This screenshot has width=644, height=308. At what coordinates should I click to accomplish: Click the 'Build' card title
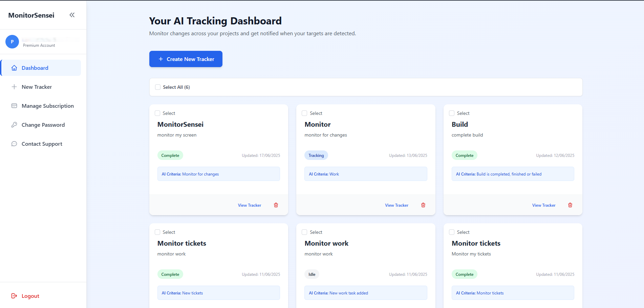(460, 124)
